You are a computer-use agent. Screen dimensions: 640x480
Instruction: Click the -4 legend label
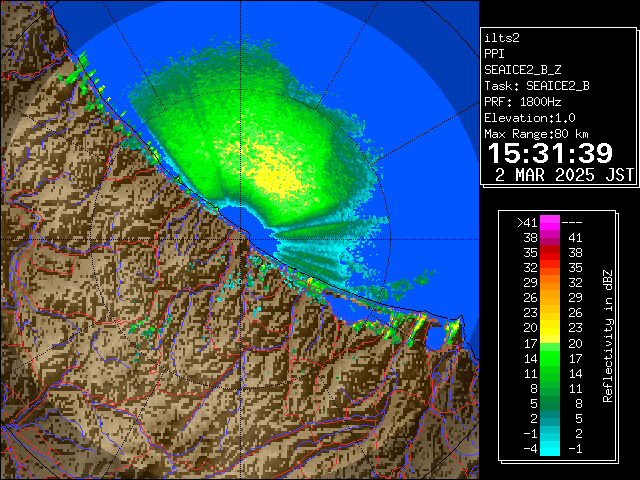click(x=530, y=449)
